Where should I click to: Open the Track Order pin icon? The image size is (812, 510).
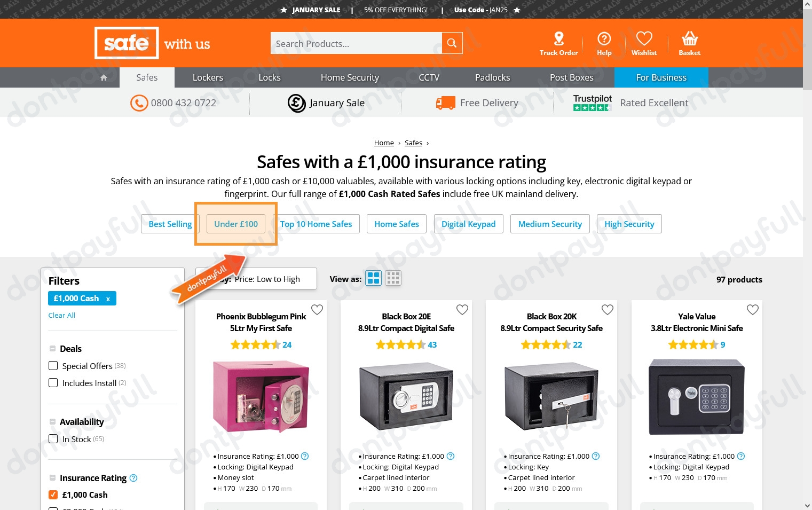click(x=558, y=38)
